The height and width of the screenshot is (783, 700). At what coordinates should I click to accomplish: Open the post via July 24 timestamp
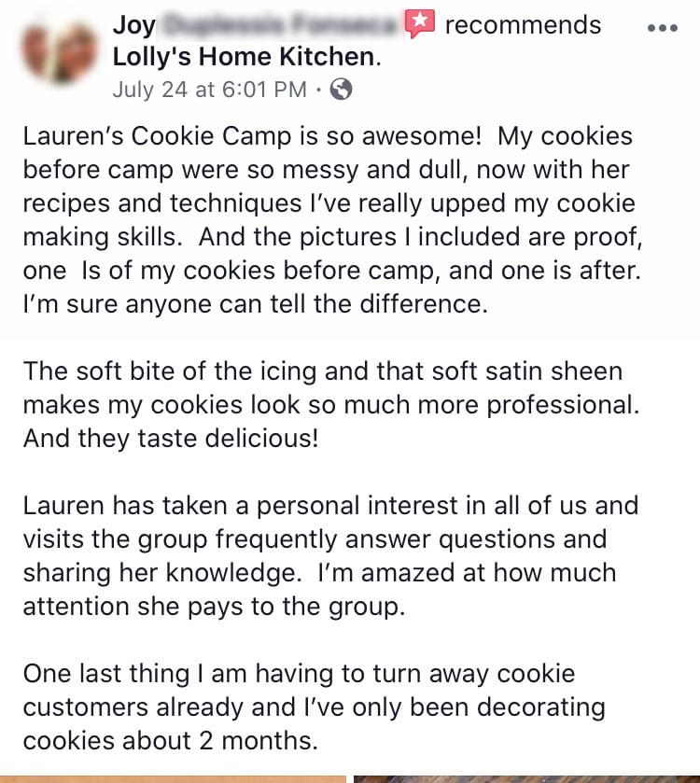click(210, 90)
